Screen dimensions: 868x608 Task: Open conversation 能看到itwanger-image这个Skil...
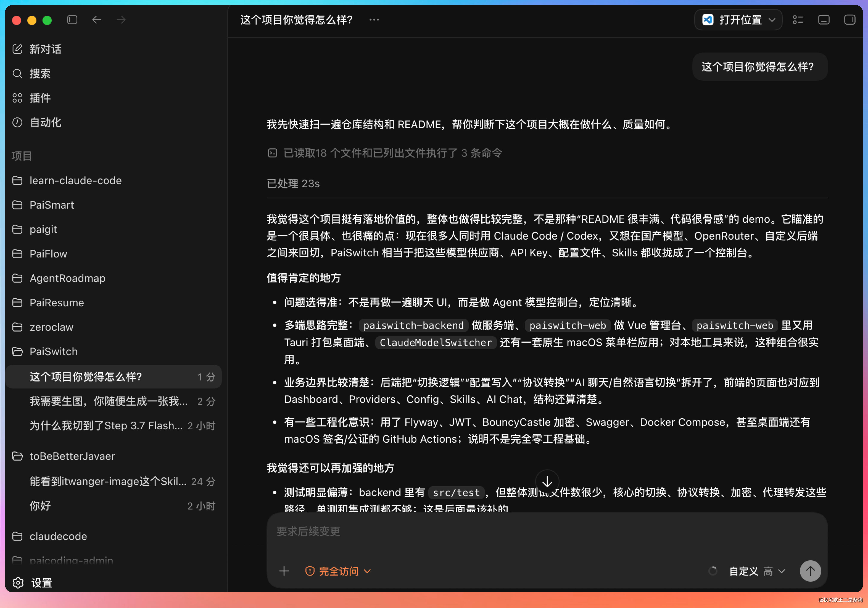tap(113, 481)
